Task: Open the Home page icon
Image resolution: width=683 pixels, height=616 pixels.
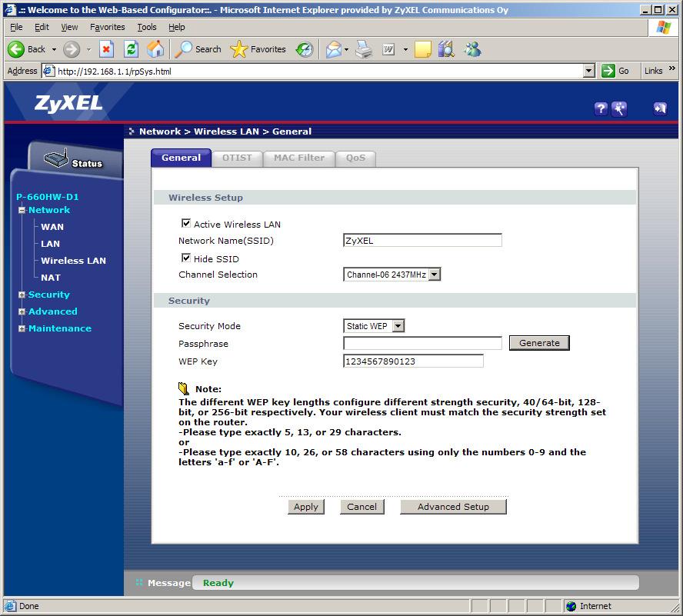Action: coord(155,49)
